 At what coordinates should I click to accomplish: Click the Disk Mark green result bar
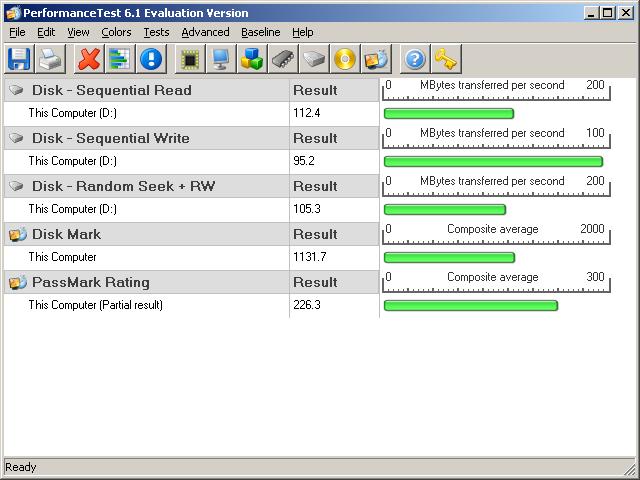[x=449, y=258]
